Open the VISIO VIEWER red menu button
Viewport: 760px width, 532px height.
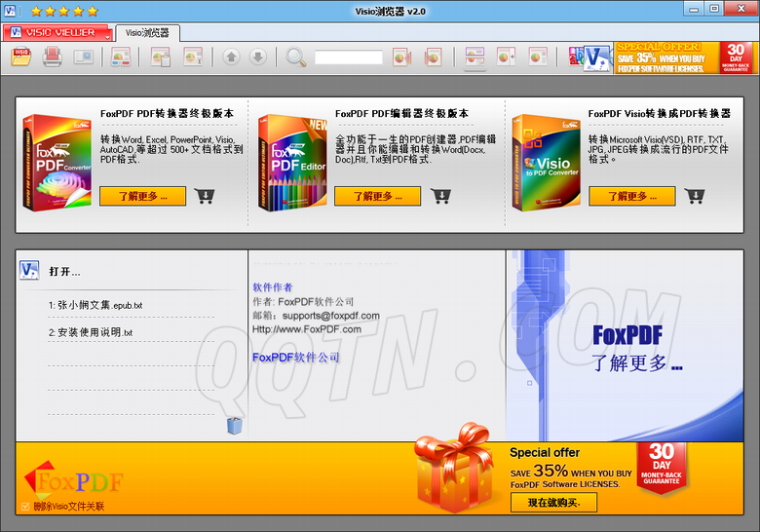(x=57, y=33)
